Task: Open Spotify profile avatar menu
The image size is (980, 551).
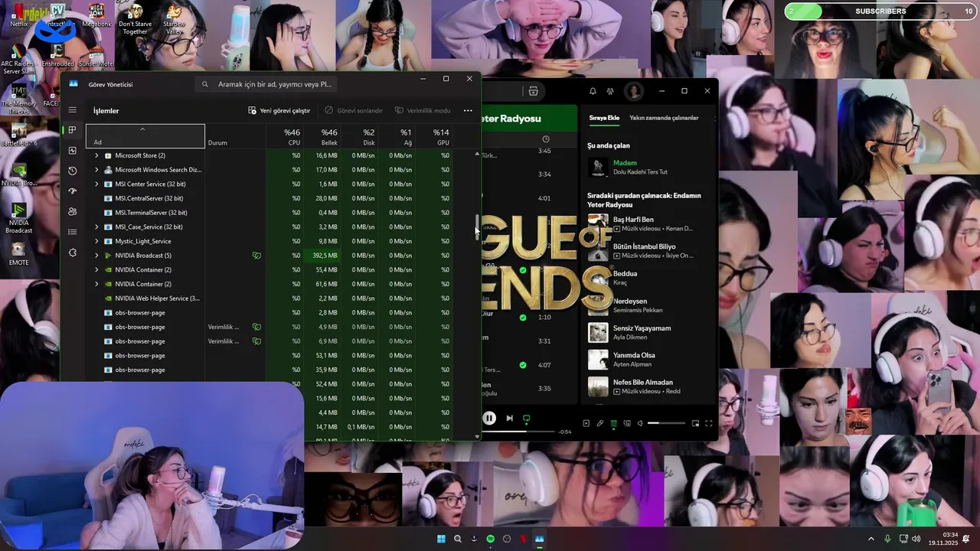Action: (633, 91)
